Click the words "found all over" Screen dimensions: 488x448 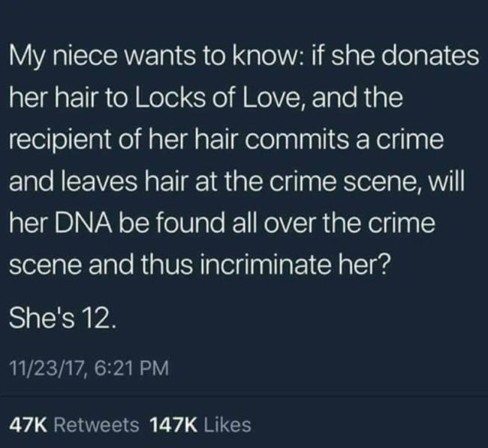click(236, 224)
